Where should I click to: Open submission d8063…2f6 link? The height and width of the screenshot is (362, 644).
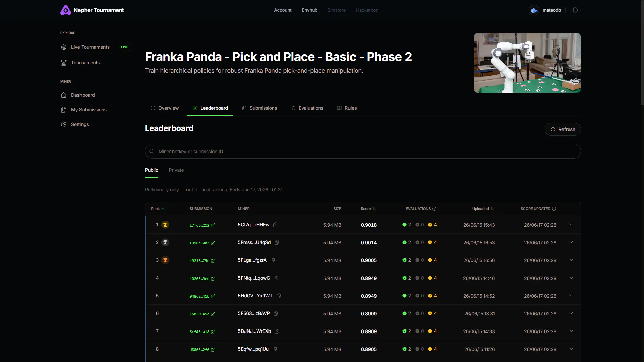tap(202, 350)
